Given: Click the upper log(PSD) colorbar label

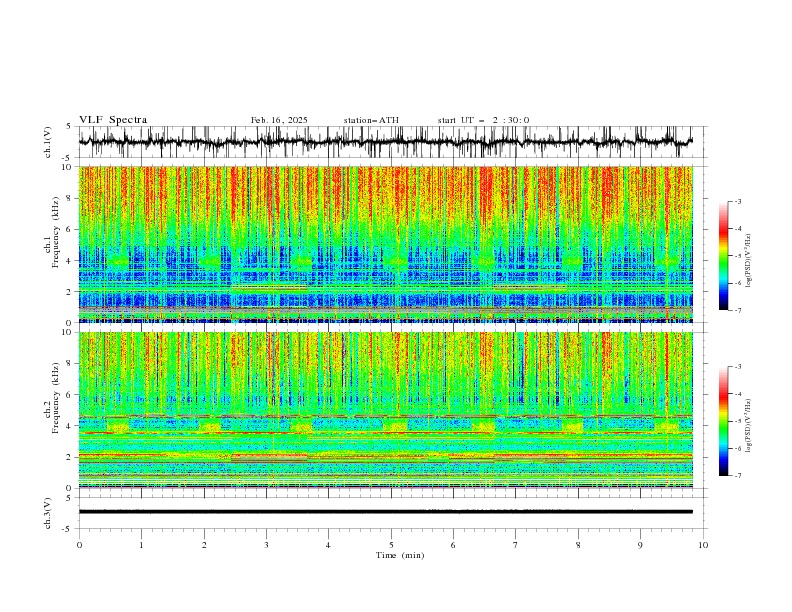Looking at the screenshot, I should (x=749, y=261).
